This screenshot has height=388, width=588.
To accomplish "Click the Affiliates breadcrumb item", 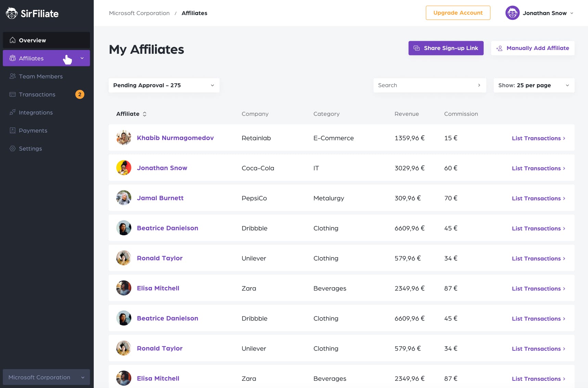I will click(194, 13).
